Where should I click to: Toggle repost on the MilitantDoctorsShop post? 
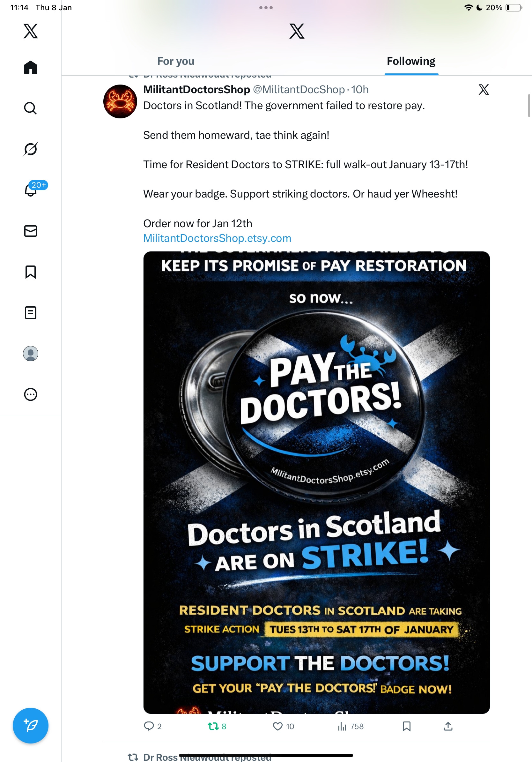click(217, 727)
